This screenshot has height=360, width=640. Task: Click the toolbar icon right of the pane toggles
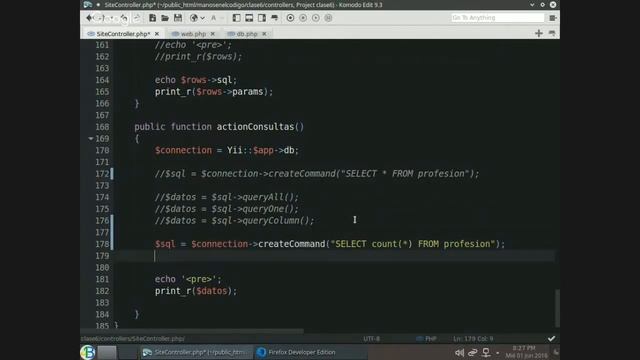pyautogui.click(x=275, y=18)
